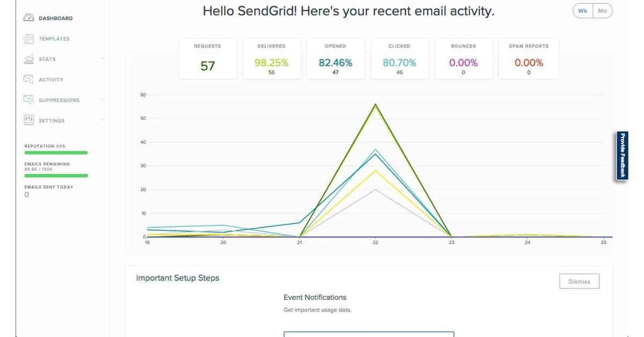Select Dashboard in the navigation menu
The height and width of the screenshot is (337, 644).
point(56,18)
